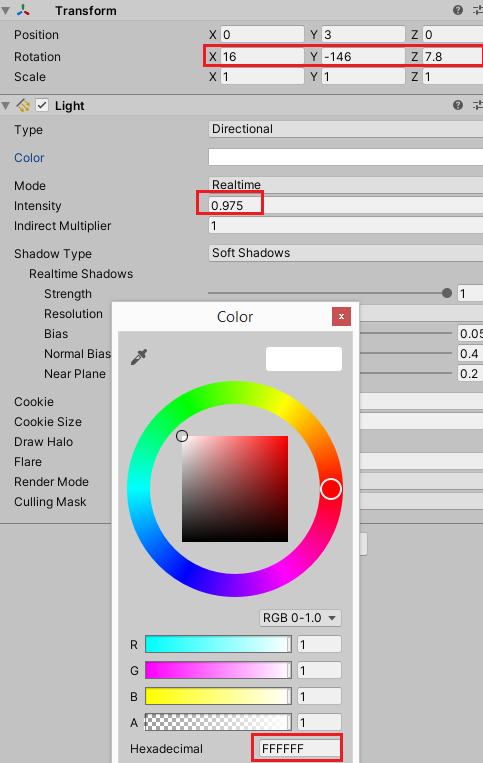Click the Light component lightbulb icon

(23, 105)
